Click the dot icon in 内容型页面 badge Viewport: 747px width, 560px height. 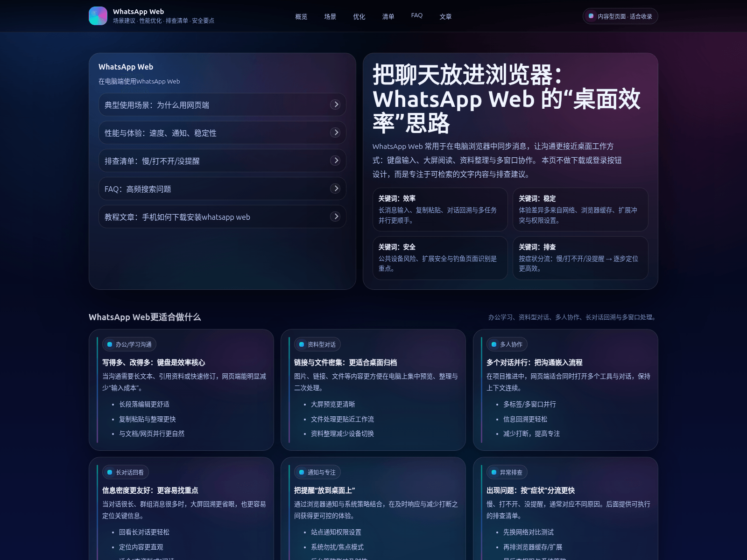pyautogui.click(x=591, y=16)
